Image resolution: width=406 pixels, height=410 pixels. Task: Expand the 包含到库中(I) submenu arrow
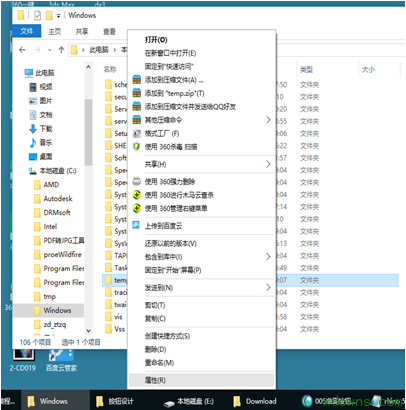pyautogui.click(x=268, y=256)
